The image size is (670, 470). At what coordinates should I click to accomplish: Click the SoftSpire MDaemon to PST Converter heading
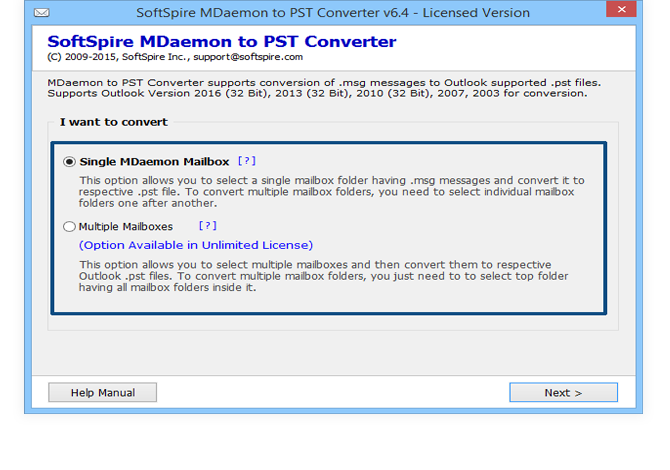click(x=221, y=41)
